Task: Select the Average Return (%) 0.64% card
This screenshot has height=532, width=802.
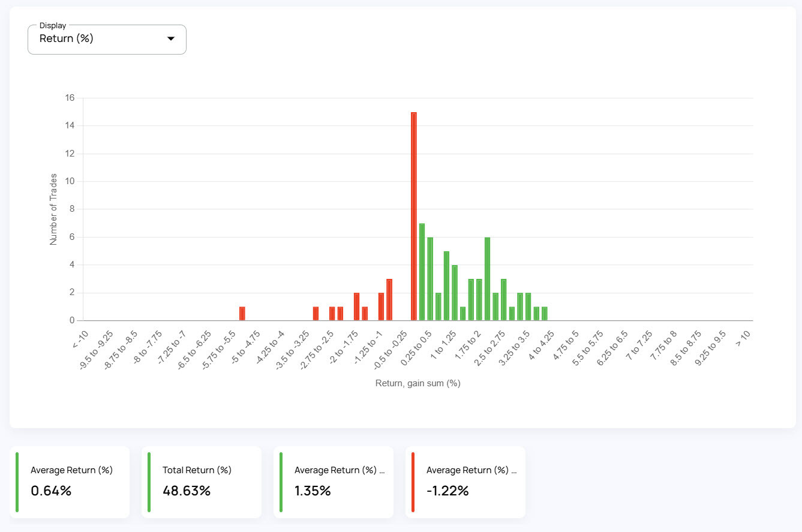Action: point(70,482)
